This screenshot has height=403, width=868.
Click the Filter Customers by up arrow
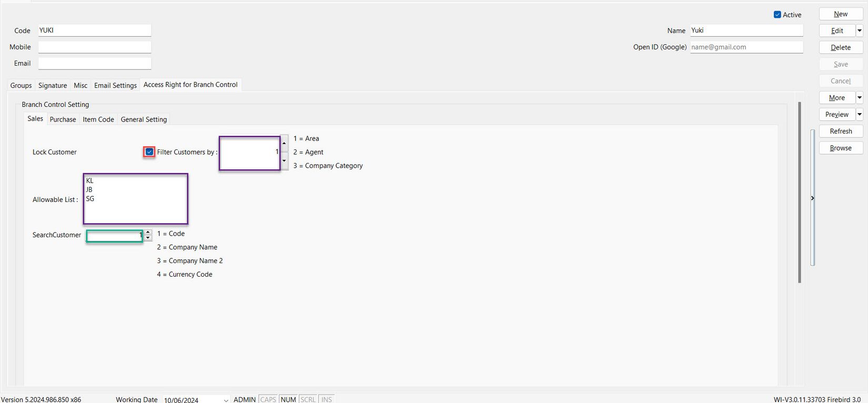[x=284, y=143]
